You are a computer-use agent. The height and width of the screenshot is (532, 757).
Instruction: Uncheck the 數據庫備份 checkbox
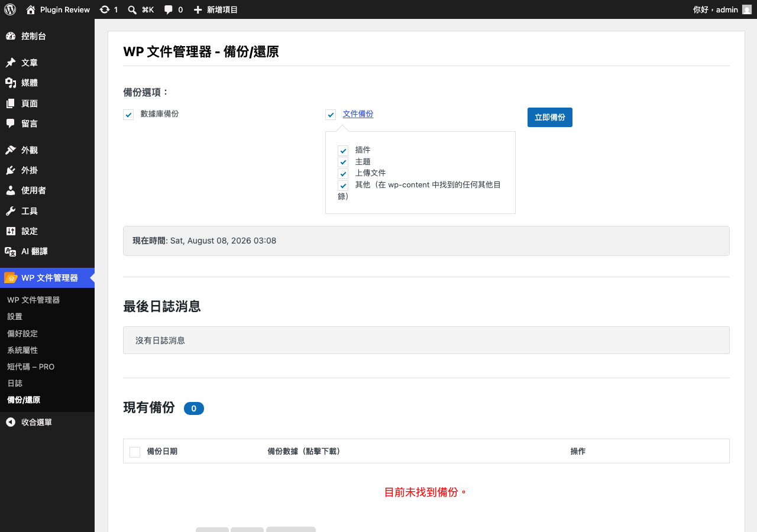point(128,115)
